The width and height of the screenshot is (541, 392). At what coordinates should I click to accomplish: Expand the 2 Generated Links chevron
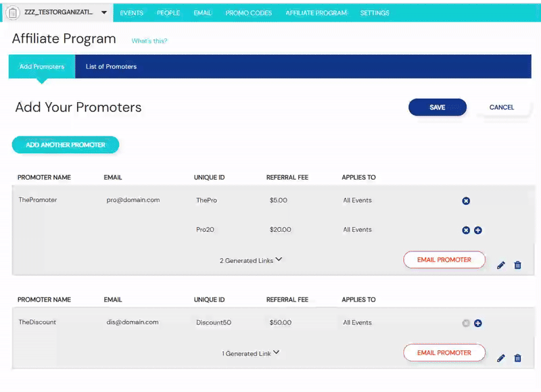tap(279, 260)
